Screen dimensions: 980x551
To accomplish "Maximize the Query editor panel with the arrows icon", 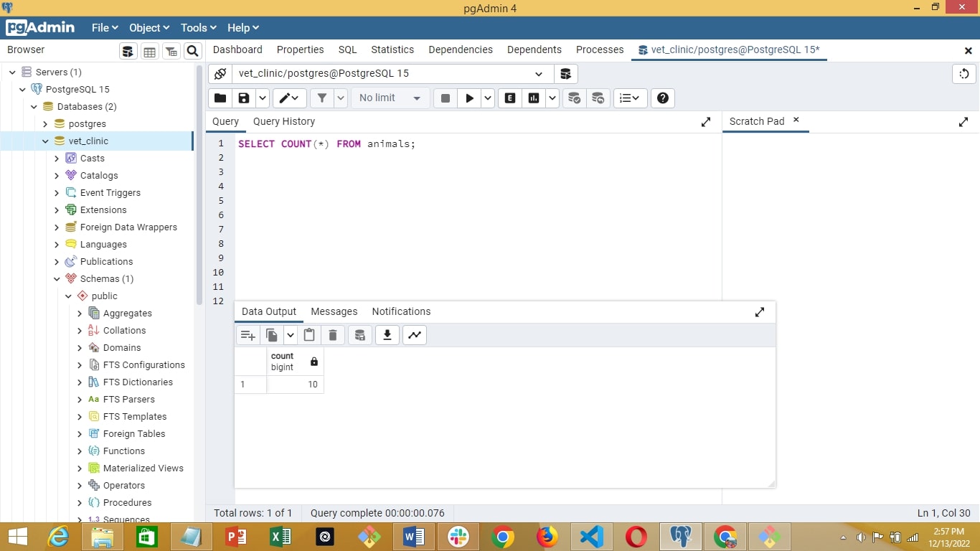I will click(706, 122).
